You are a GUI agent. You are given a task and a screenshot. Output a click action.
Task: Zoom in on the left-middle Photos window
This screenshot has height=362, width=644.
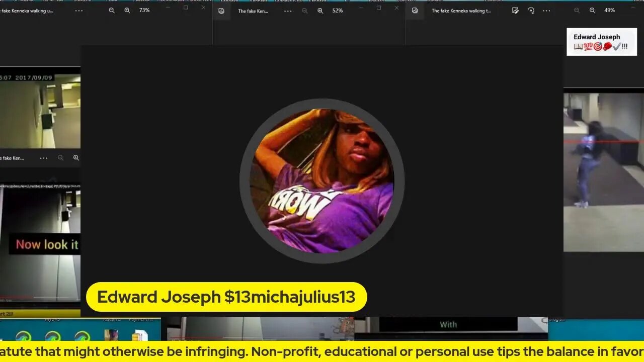[76, 158]
